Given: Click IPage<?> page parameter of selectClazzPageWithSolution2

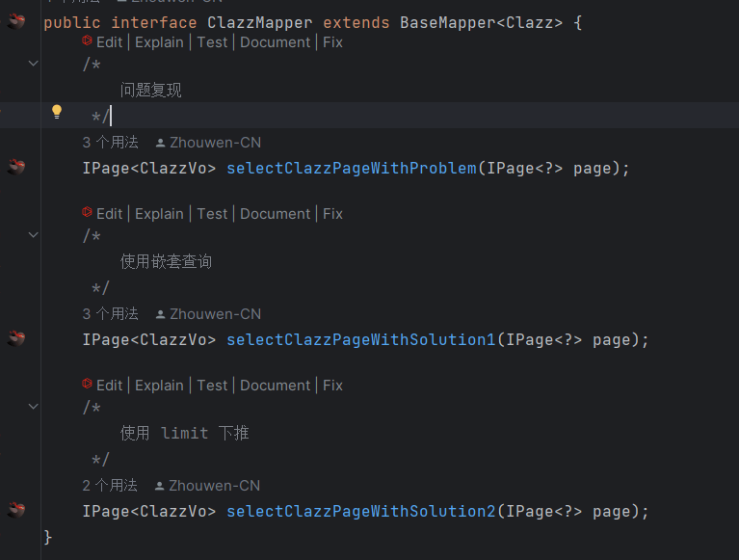Looking at the screenshot, I should coord(567,512).
